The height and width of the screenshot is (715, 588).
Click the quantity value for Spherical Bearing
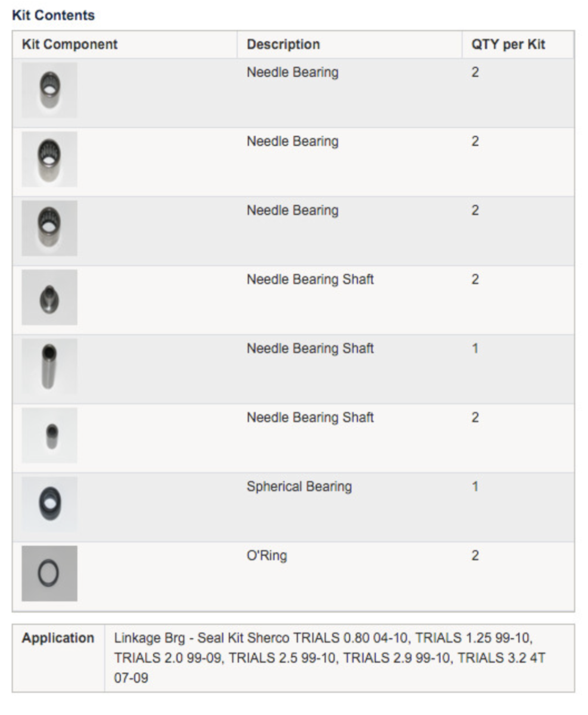pos(475,487)
